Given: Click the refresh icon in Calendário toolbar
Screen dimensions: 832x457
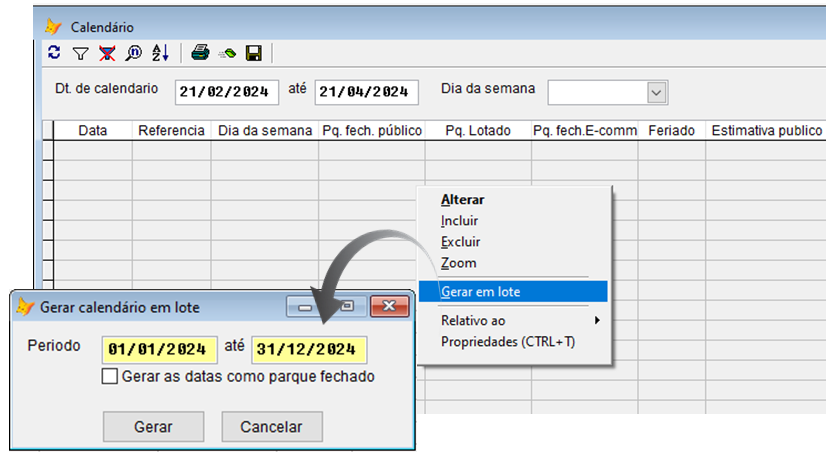Looking at the screenshot, I should pyautogui.click(x=54, y=53).
